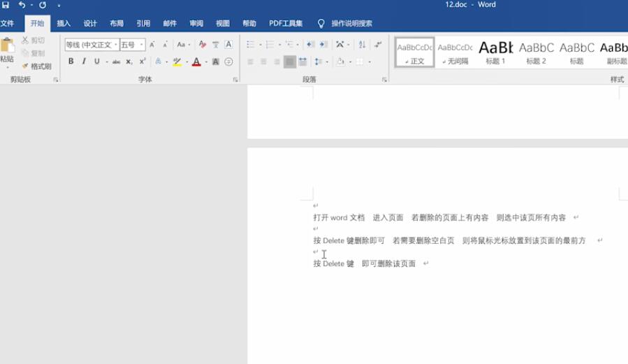Apply the 正文 style

(x=414, y=52)
